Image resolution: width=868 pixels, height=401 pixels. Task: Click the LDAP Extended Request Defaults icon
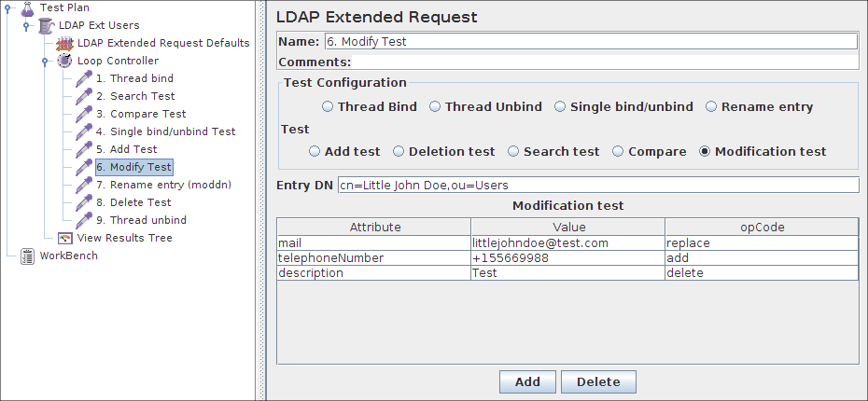click(x=64, y=44)
